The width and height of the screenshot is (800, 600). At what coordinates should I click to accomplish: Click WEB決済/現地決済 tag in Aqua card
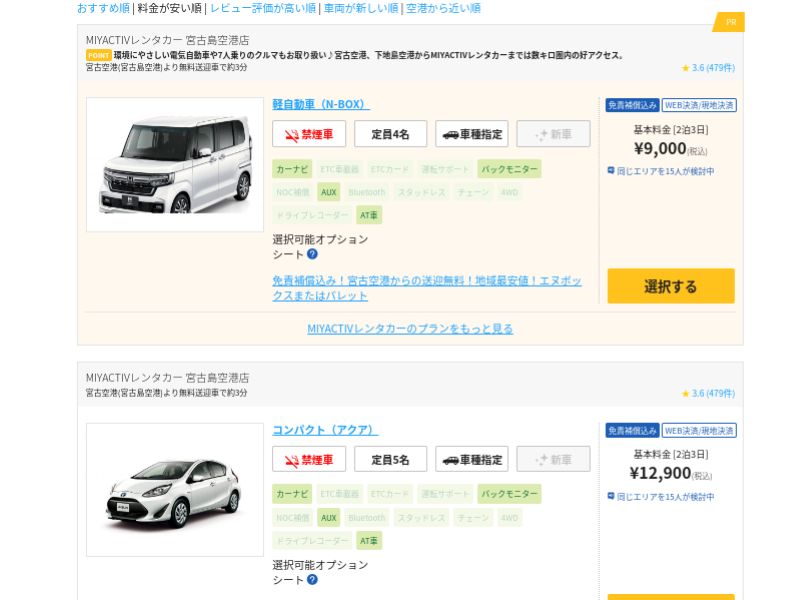tap(699, 431)
